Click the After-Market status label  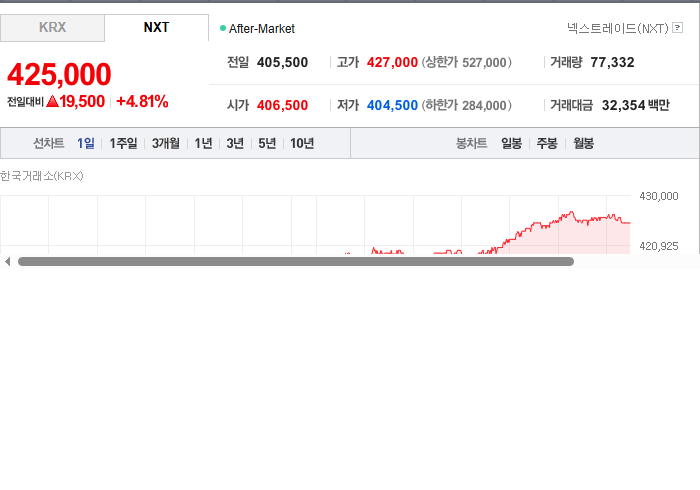coord(262,29)
